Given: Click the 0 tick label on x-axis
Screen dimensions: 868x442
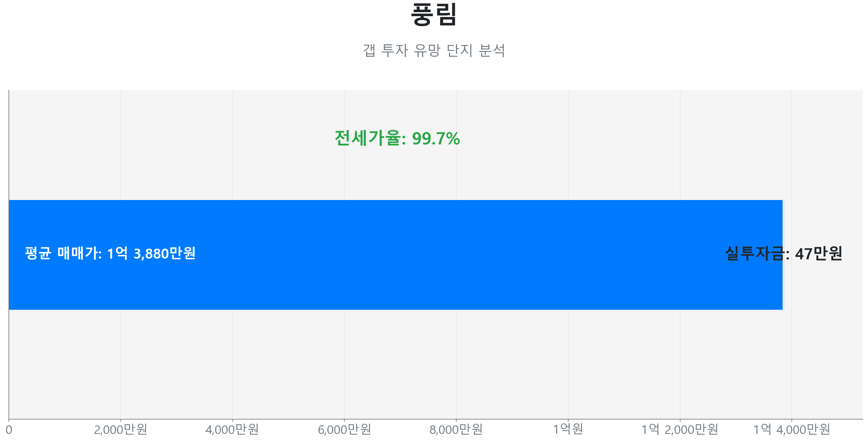Looking at the screenshot, I should tap(9, 430).
